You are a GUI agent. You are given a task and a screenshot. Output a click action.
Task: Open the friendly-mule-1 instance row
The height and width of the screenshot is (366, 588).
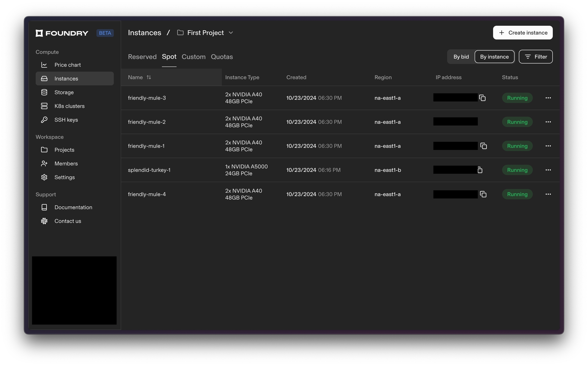pos(146,146)
